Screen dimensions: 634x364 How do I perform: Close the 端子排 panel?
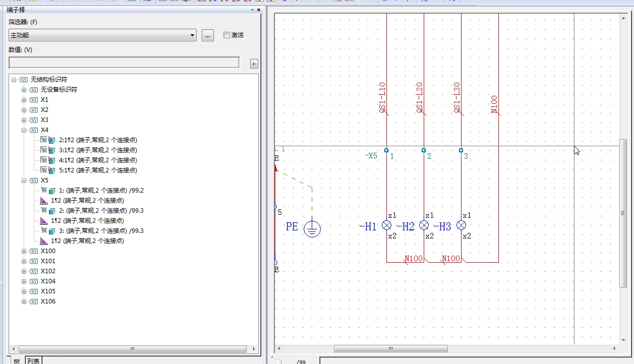click(259, 10)
